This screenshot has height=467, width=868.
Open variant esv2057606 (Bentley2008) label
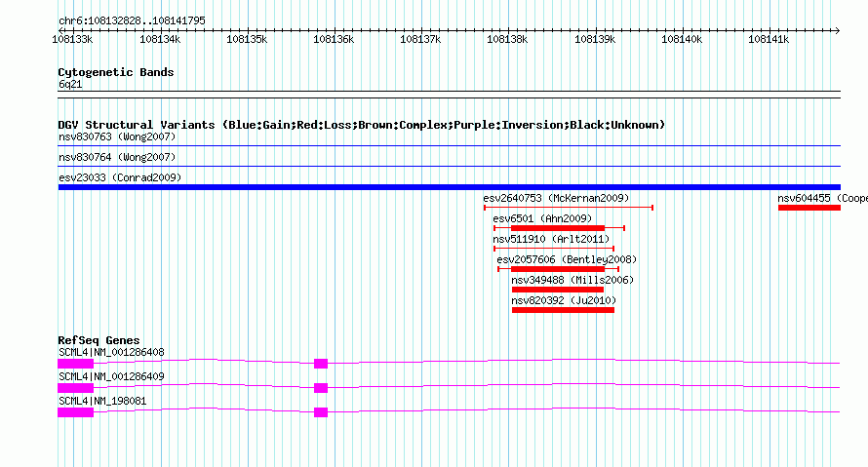tap(567, 259)
